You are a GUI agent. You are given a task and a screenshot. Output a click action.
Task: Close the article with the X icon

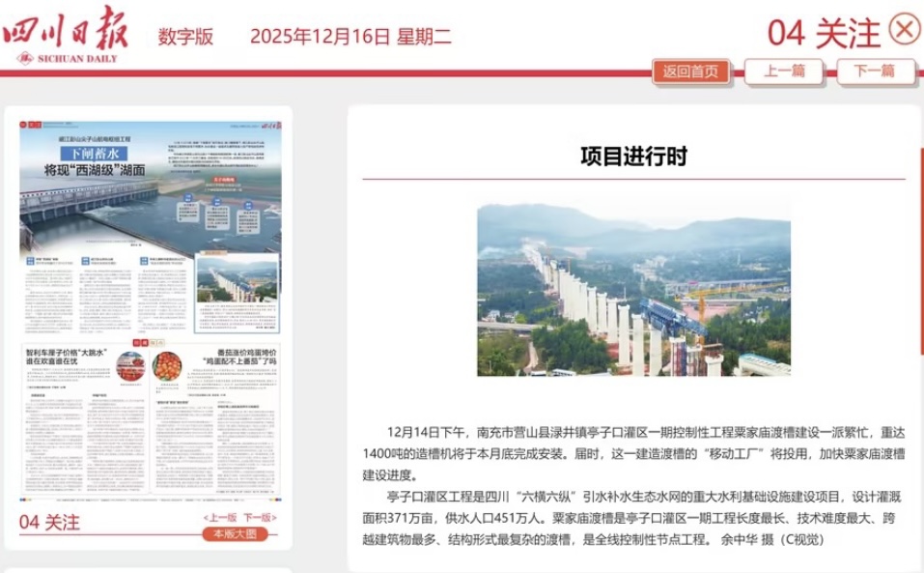[904, 30]
